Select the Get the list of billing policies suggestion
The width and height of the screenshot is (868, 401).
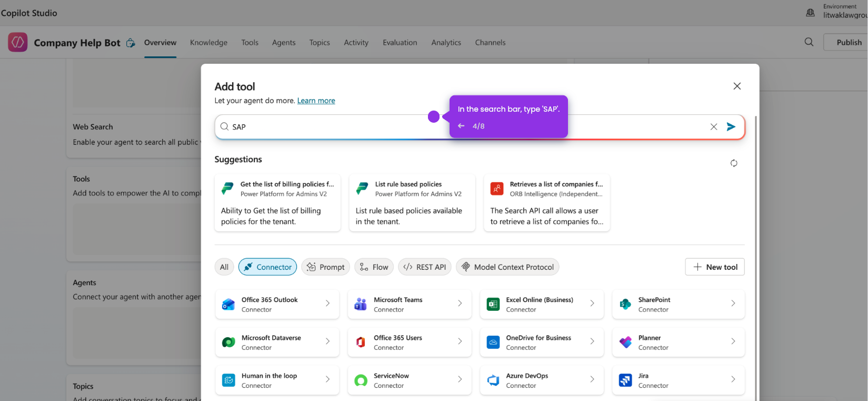click(278, 203)
